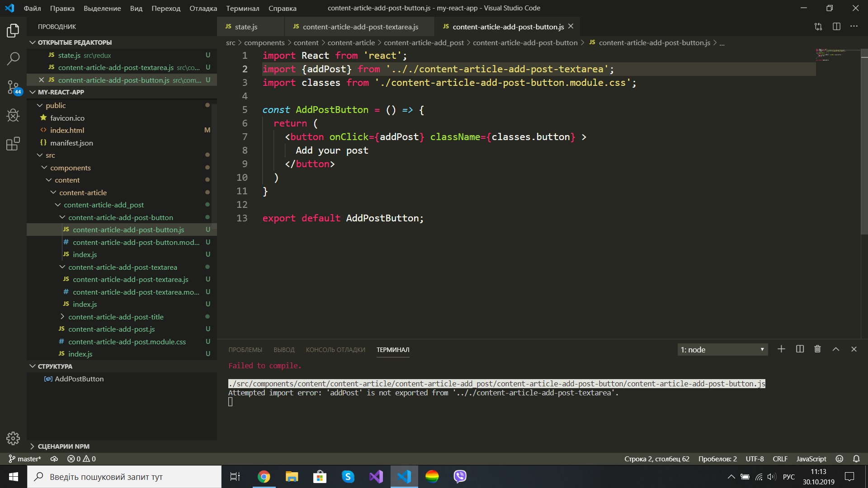Switch to the state.js editor tab
The image size is (868, 488).
(x=246, y=27)
